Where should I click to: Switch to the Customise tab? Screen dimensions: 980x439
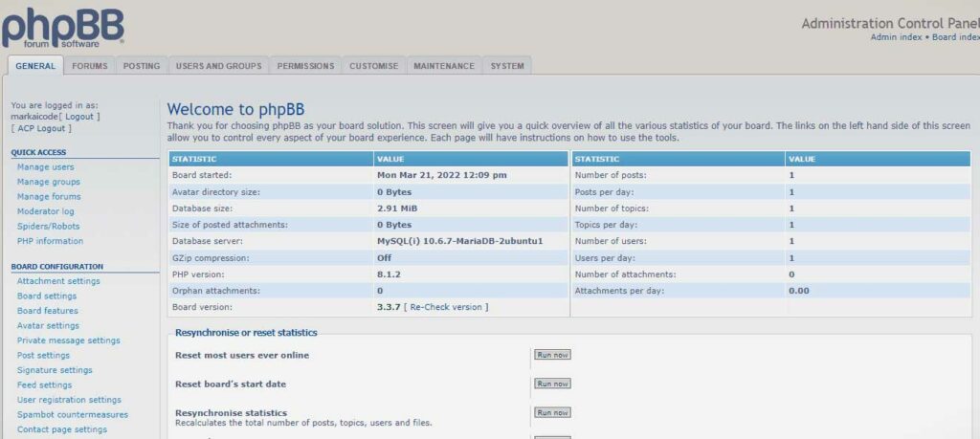coord(374,66)
